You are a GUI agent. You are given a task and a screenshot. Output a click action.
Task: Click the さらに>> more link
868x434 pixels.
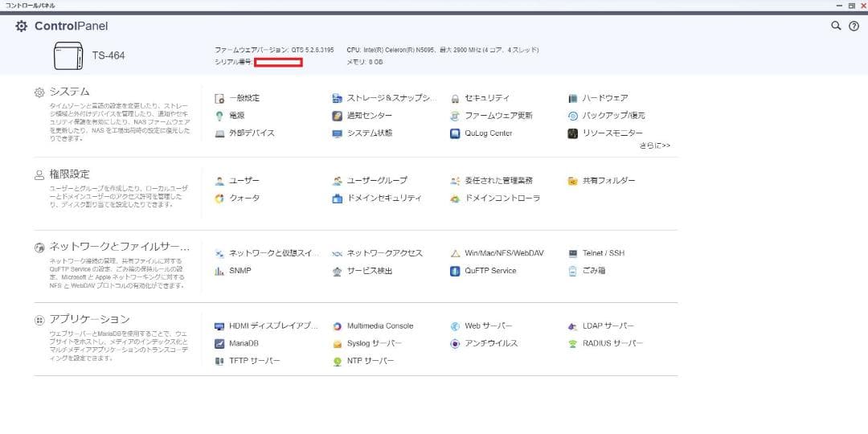[x=655, y=145]
